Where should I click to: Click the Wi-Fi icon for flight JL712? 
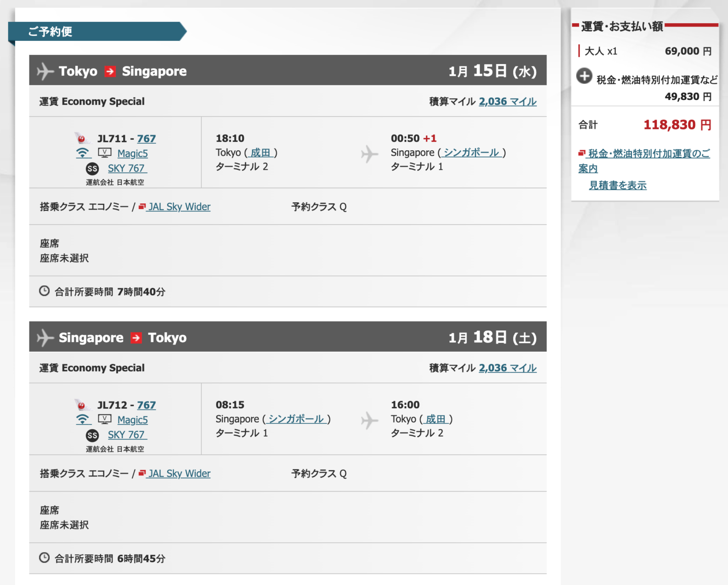click(x=83, y=420)
